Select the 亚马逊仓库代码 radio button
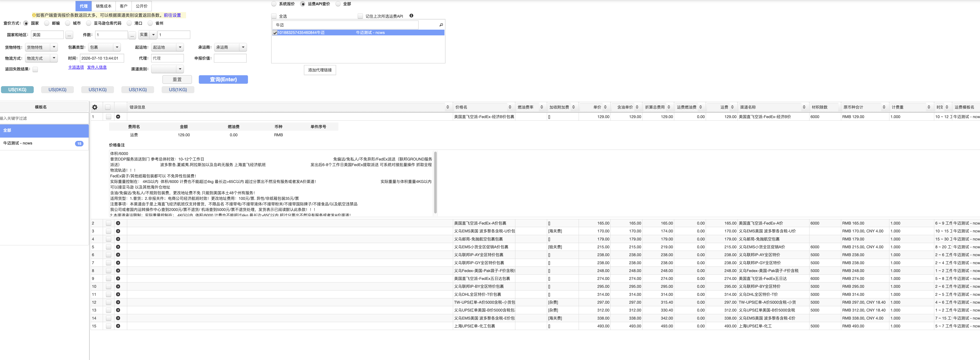 (89, 23)
